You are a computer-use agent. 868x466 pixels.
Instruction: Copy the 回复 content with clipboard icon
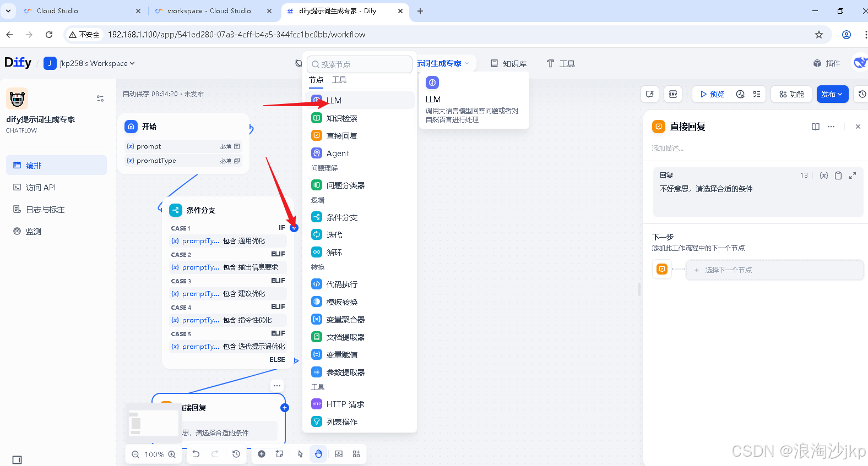(x=838, y=176)
